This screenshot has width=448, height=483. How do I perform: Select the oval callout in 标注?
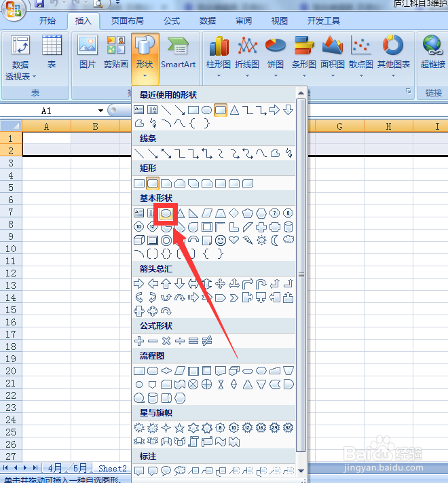(166, 471)
